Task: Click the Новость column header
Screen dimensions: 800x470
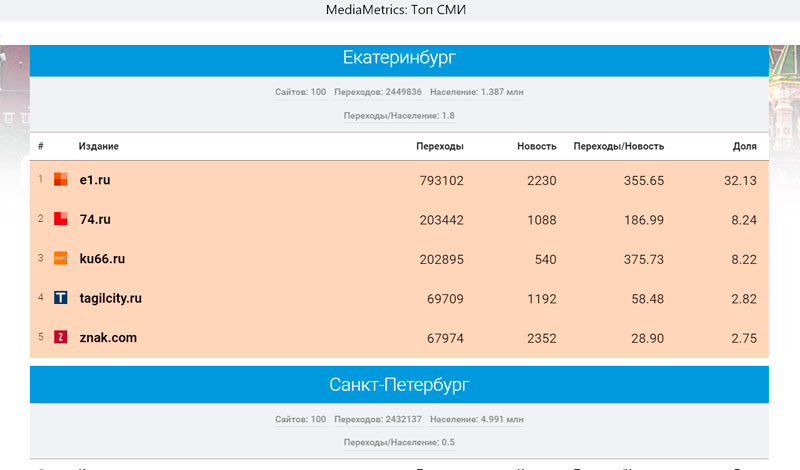Action: click(537, 146)
